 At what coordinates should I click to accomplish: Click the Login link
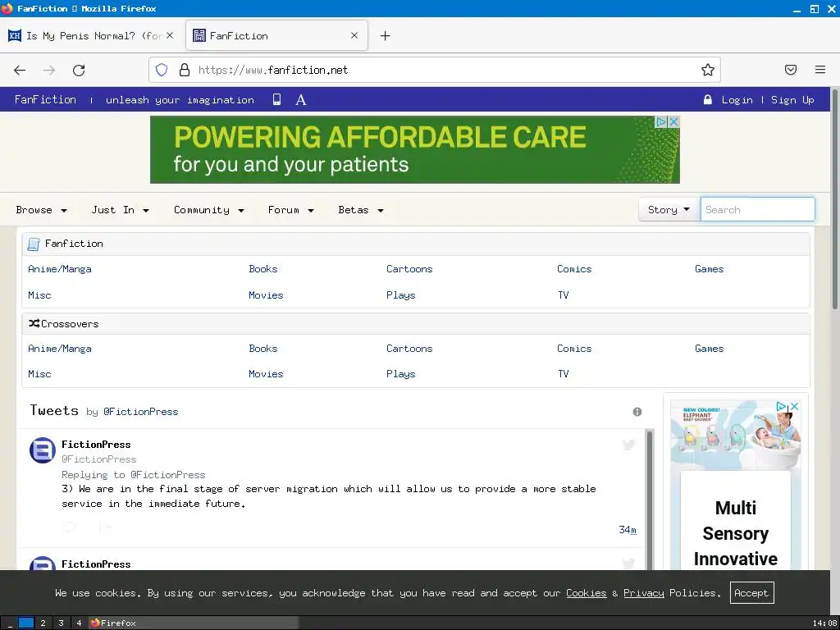click(x=737, y=100)
